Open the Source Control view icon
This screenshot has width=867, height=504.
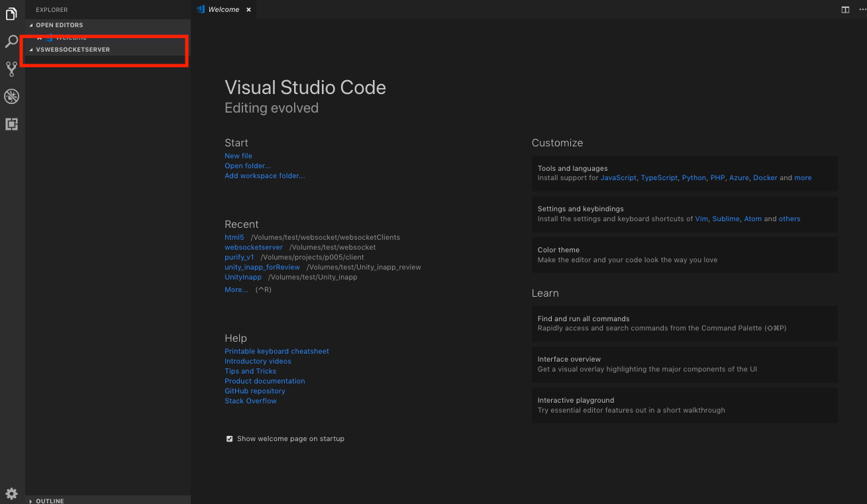coord(11,69)
